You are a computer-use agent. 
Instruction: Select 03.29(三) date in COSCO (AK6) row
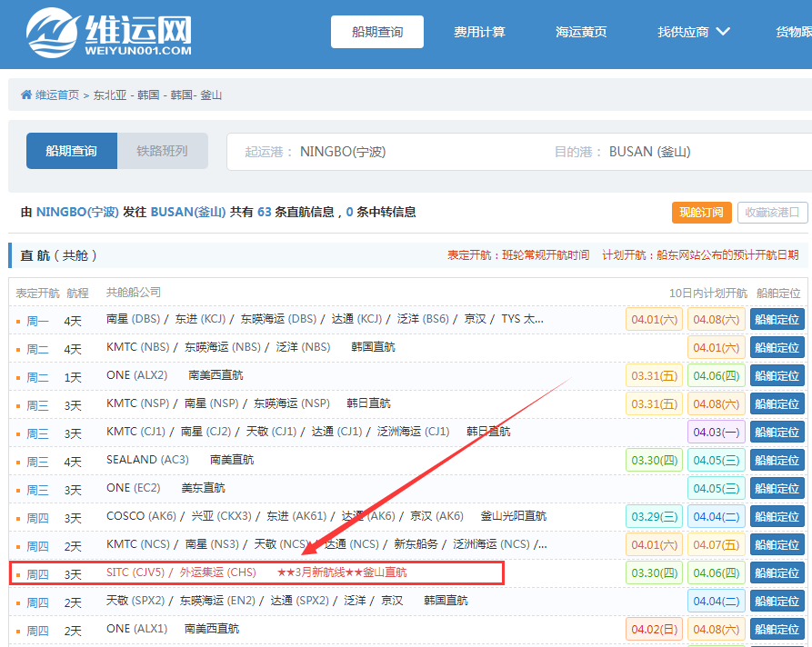click(655, 516)
